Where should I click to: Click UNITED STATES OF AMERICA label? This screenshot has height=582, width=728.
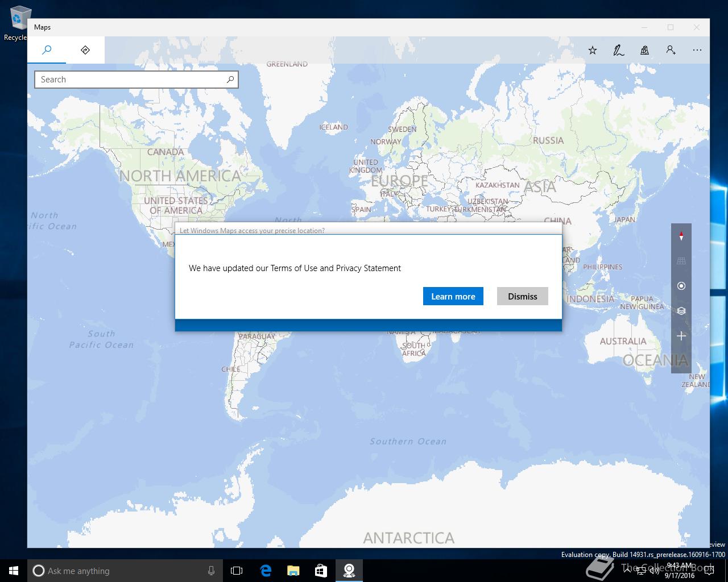tap(176, 206)
